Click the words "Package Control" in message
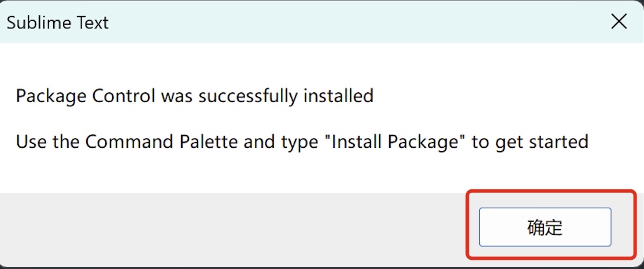The image size is (644, 269). 86,95
